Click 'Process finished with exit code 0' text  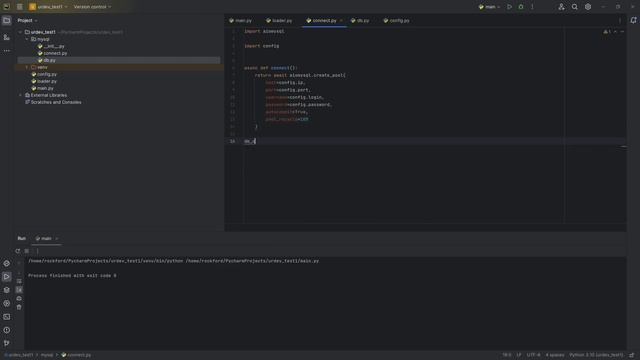pyautogui.click(x=72, y=276)
